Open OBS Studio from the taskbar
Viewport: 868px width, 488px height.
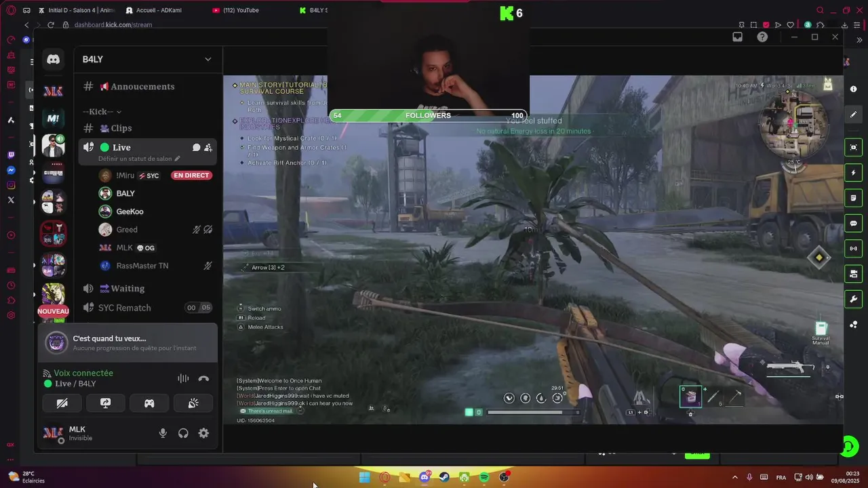click(x=505, y=477)
